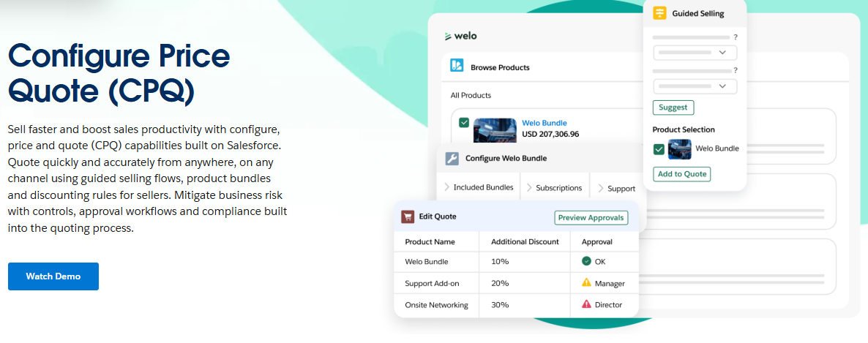
Task: Click the Watch Demo button
Action: pos(53,276)
